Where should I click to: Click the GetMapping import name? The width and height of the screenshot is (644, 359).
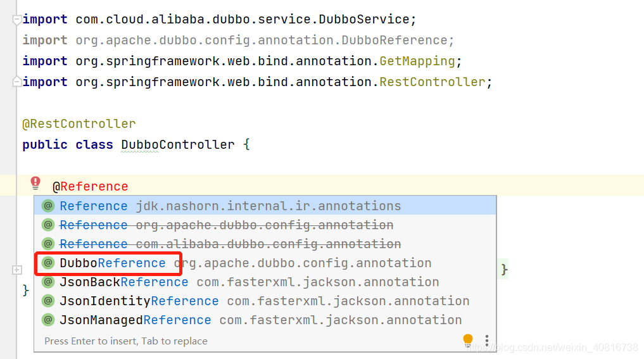click(417, 61)
